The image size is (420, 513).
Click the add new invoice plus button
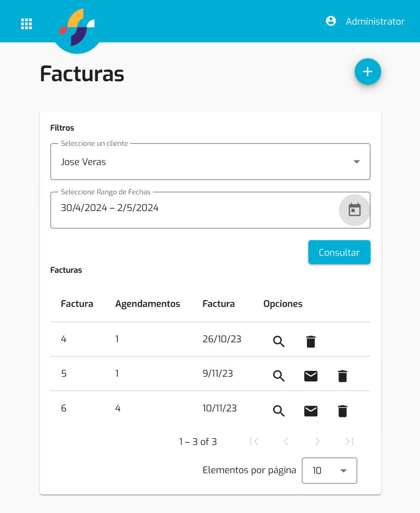[x=367, y=72]
